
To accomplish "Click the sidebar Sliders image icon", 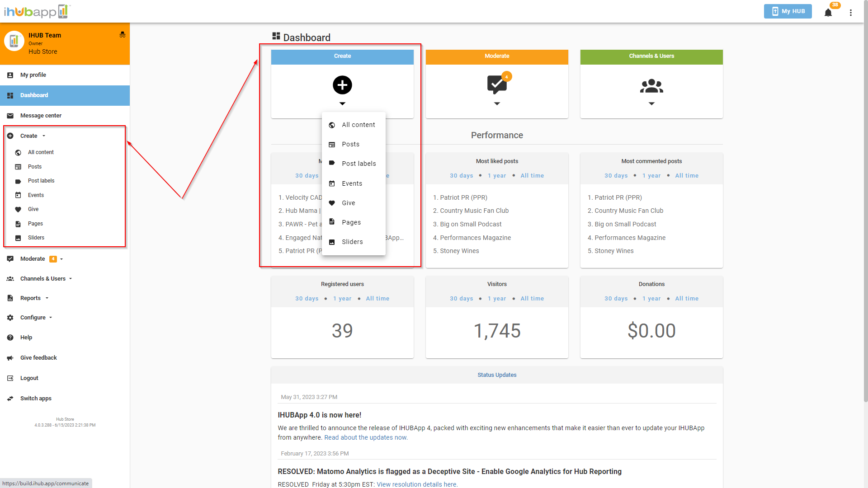I will coord(18,238).
